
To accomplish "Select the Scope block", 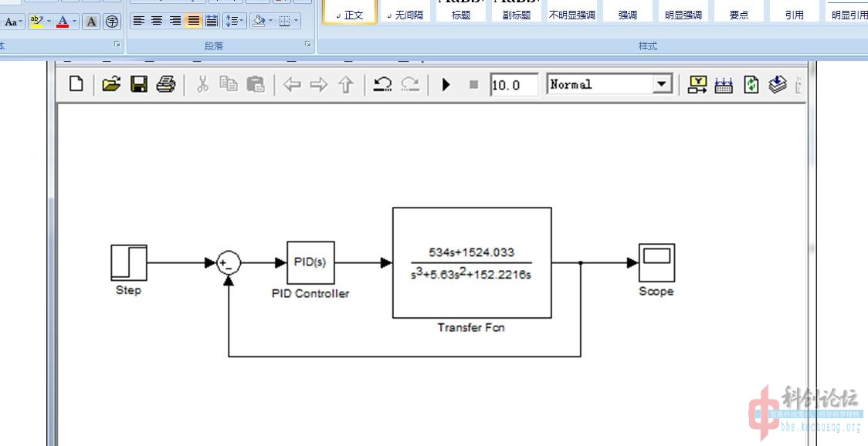I will tap(656, 263).
